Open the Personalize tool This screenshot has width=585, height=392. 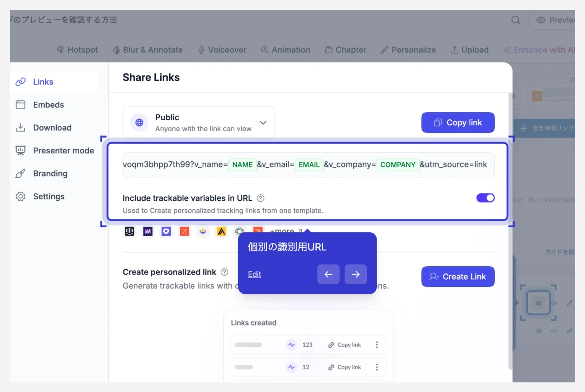click(x=408, y=50)
